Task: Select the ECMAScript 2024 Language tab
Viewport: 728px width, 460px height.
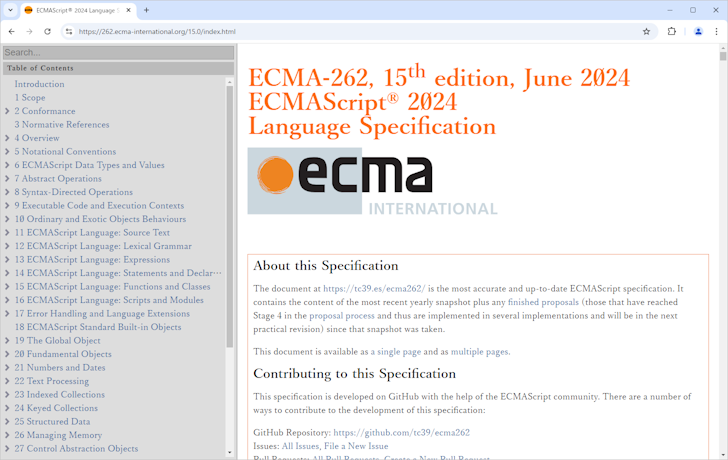Action: tap(78, 10)
